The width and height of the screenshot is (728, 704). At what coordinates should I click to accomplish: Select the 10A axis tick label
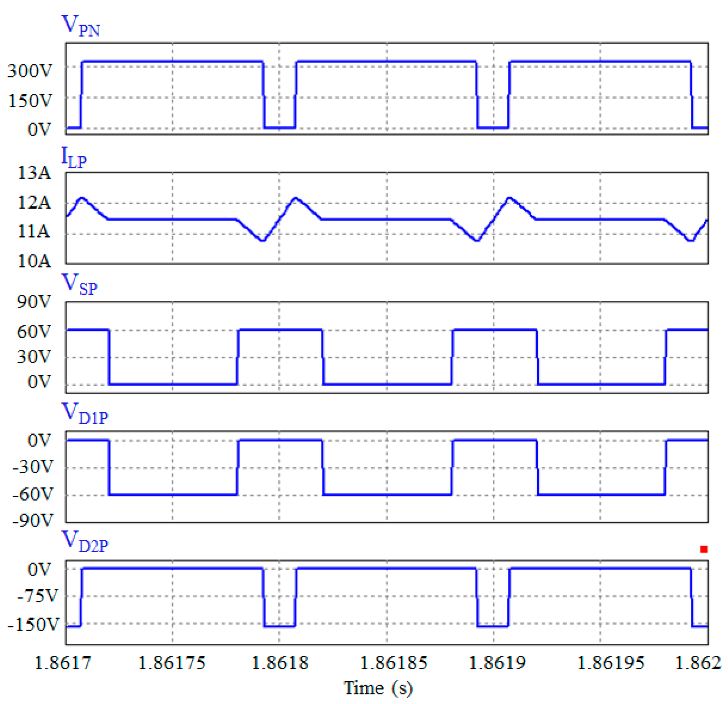pyautogui.click(x=34, y=261)
